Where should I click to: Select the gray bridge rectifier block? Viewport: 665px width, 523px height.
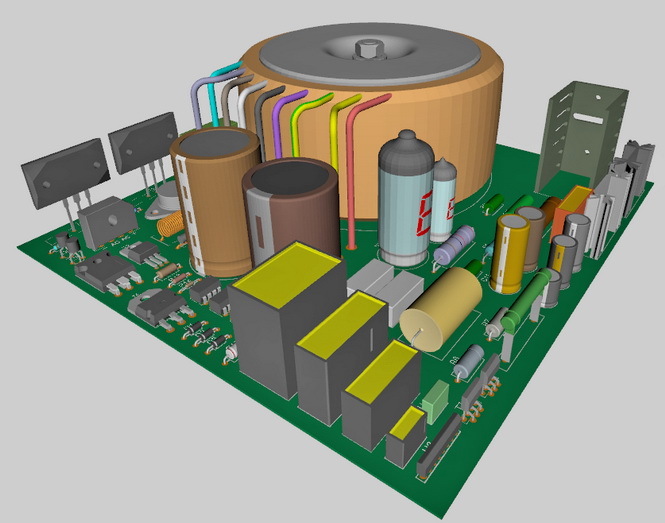pyautogui.click(x=108, y=222)
